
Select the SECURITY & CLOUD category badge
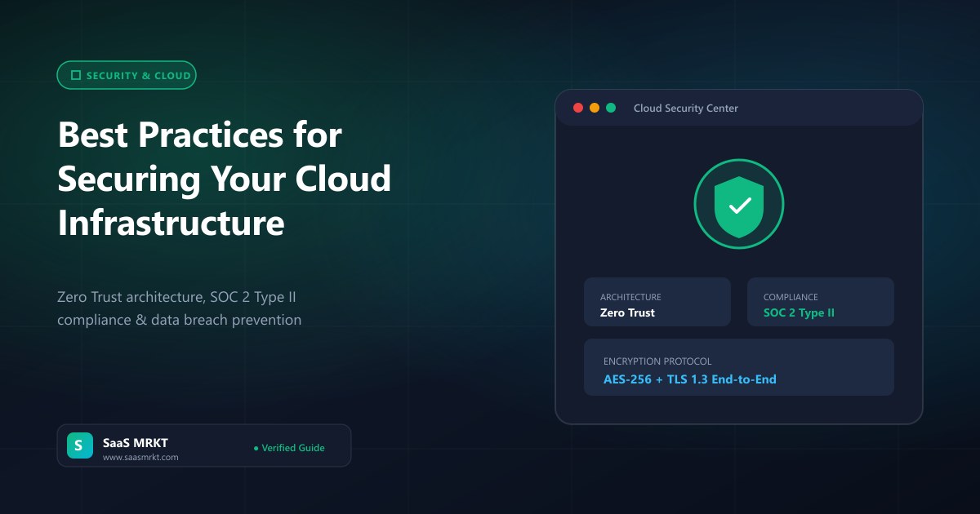(127, 75)
